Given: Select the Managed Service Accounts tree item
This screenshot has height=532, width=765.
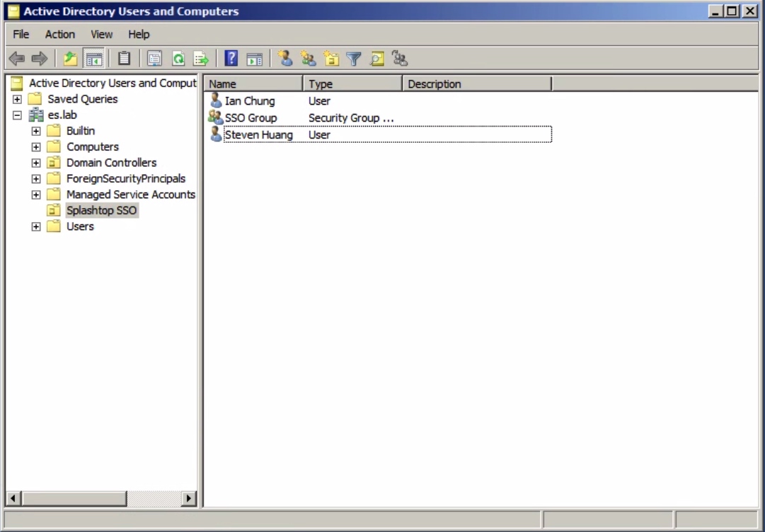Looking at the screenshot, I should [131, 195].
